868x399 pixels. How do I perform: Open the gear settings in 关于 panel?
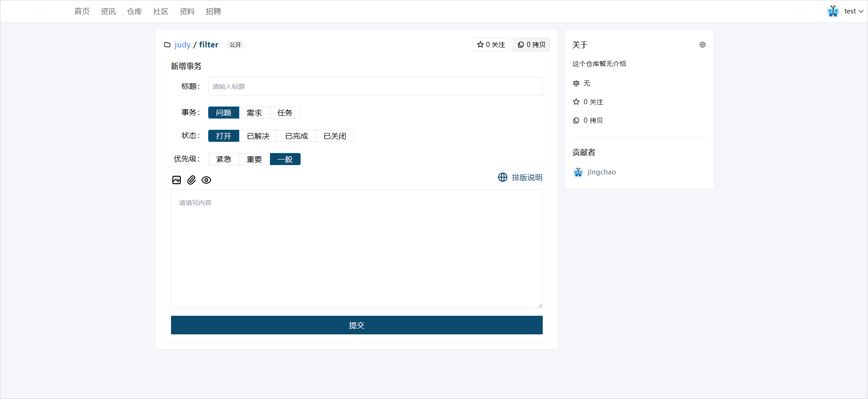coord(702,45)
